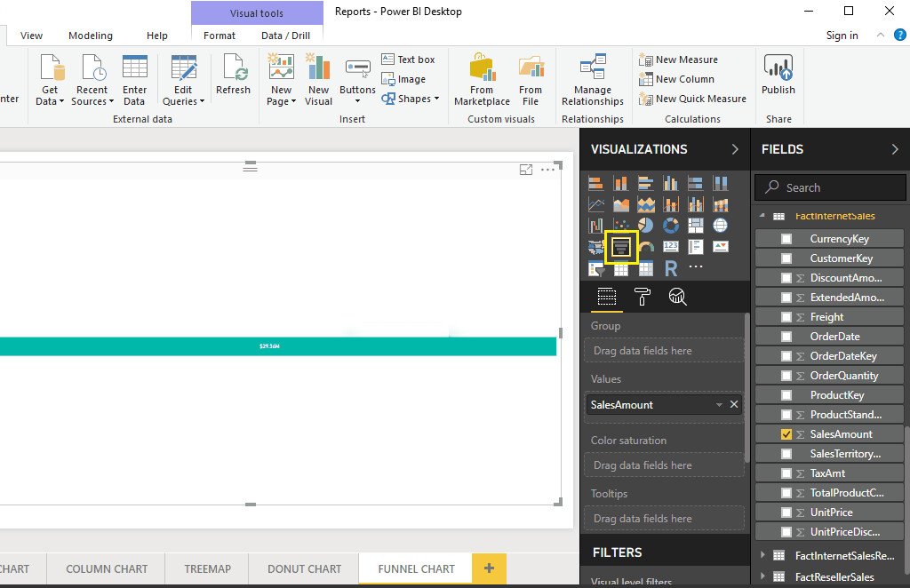
Task: Select the treemap visualization icon
Action: pyautogui.click(x=695, y=226)
